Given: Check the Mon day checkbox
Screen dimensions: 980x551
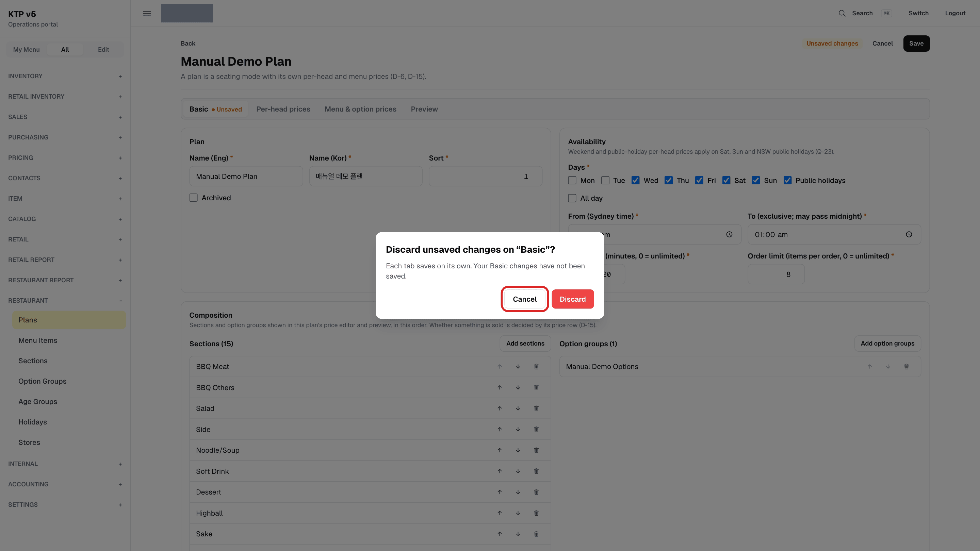Looking at the screenshot, I should [572, 181].
